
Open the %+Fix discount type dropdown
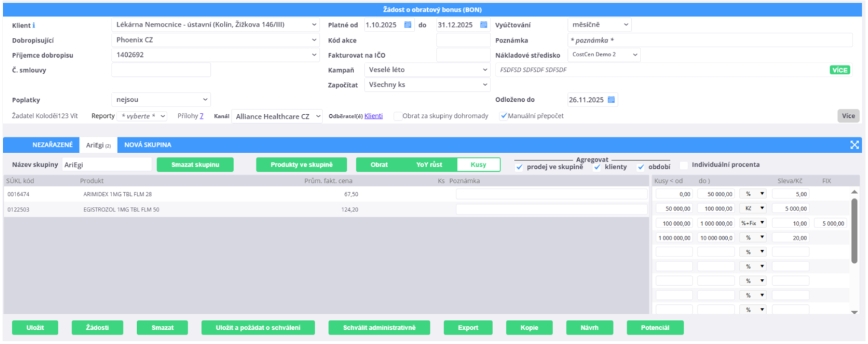(753, 223)
